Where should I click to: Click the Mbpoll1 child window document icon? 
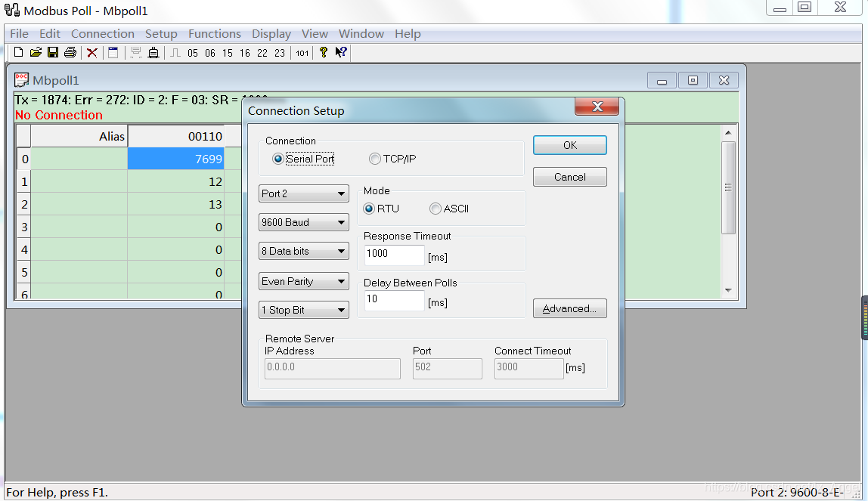tap(21, 79)
